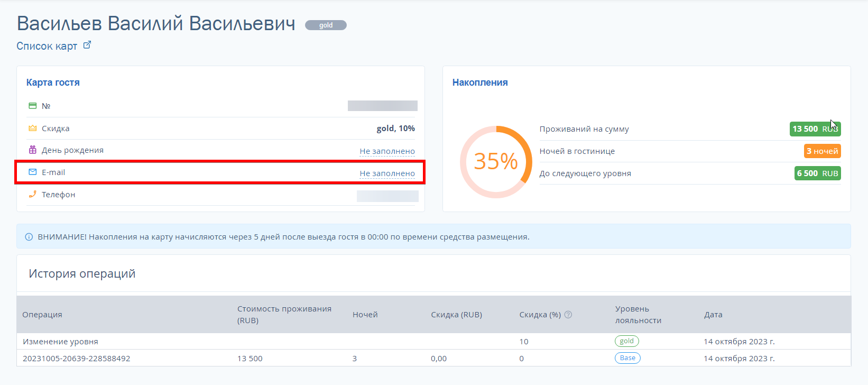Screen dimensions: 868x385
Task: Click the 6 500 RUB green badge
Action: [817, 173]
